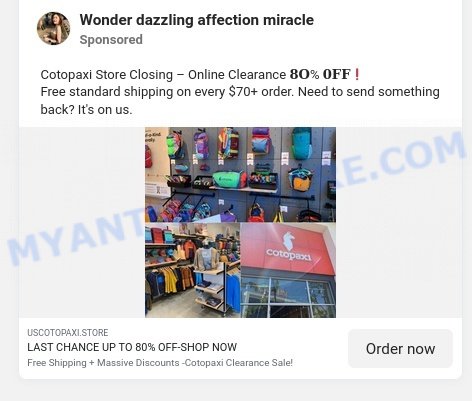Screen dimensions: 472x401
Task: Click the cotopaxi wordmark on the red sign
Action: pos(289,254)
